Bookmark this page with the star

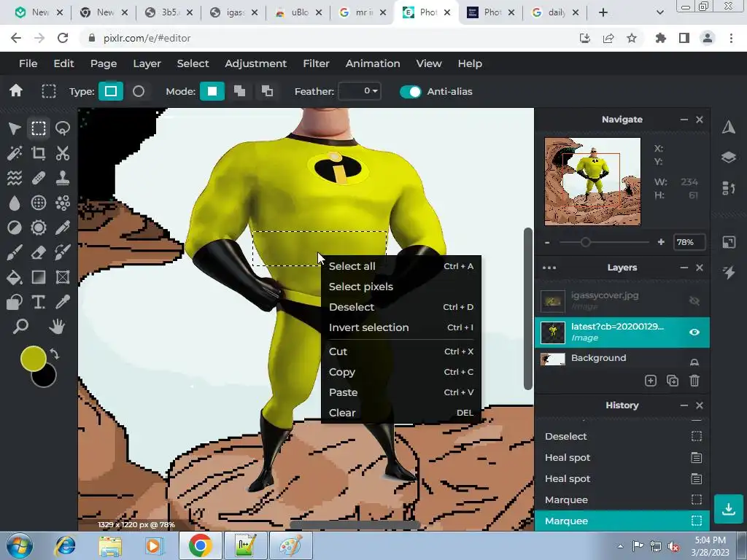coord(632,38)
